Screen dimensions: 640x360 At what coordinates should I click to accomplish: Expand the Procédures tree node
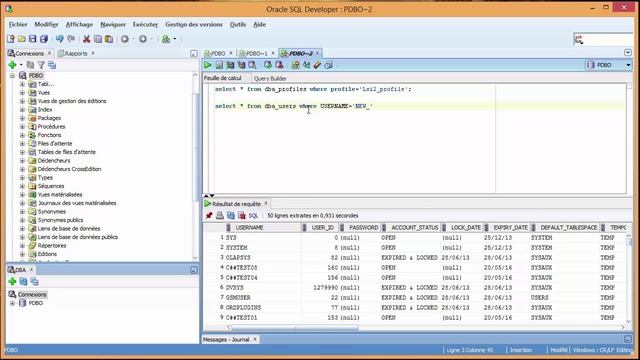coord(22,127)
